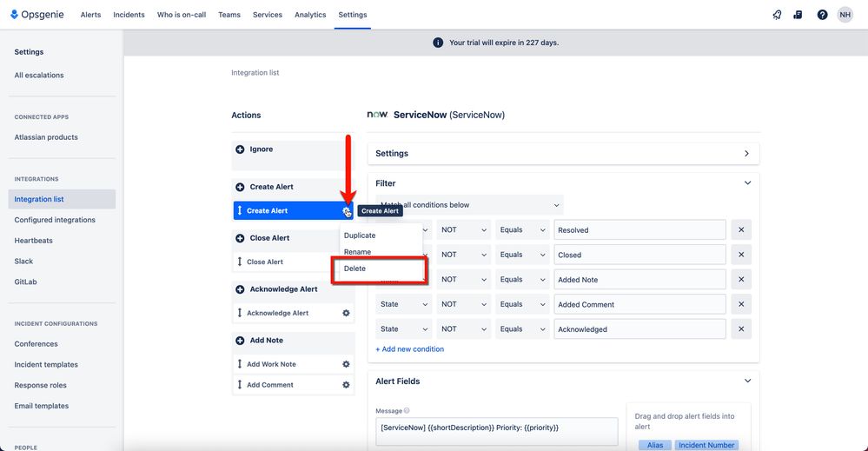Open NOT dropdown in Resolved row
This screenshot has height=451, width=868.
tap(464, 229)
